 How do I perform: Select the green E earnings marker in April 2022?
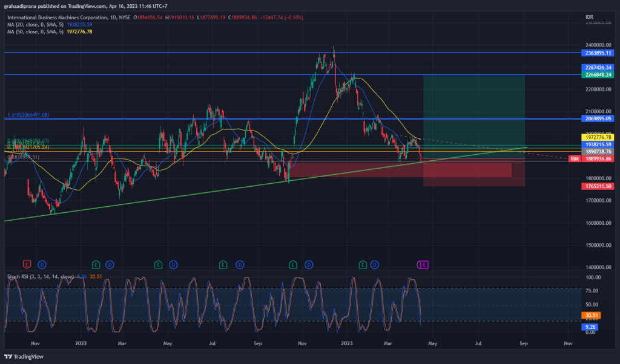pyautogui.click(x=158, y=264)
